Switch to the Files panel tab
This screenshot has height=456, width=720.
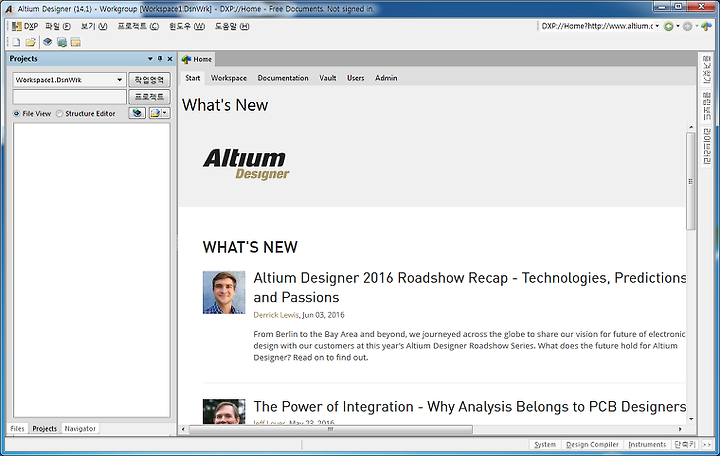tap(17, 428)
